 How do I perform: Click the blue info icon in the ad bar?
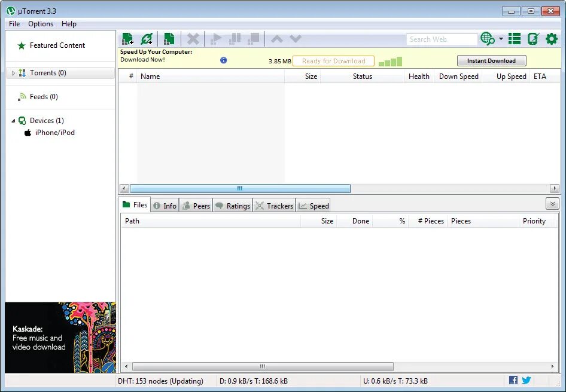point(223,60)
